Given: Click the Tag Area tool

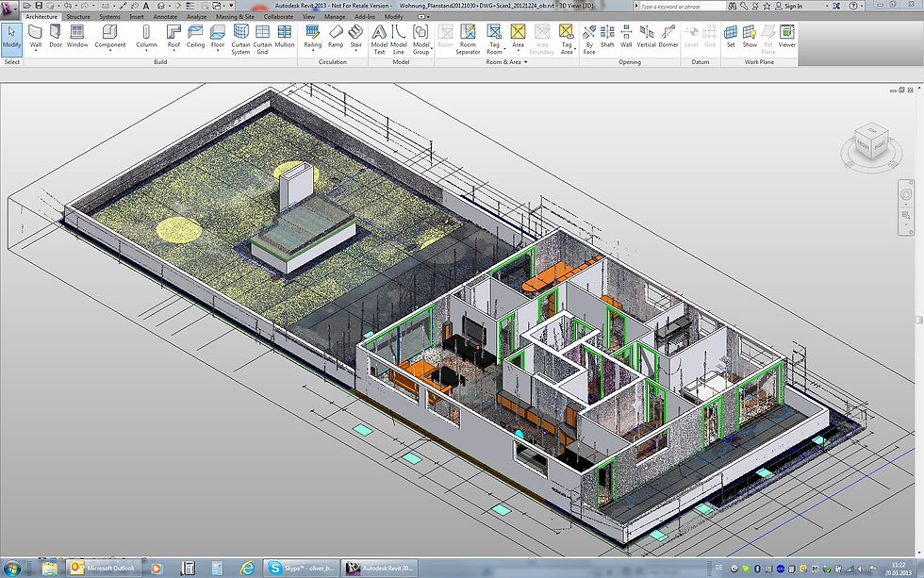Looking at the screenshot, I should coord(567,40).
